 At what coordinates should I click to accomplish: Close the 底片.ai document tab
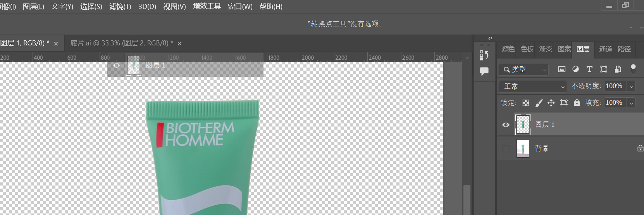(x=179, y=44)
